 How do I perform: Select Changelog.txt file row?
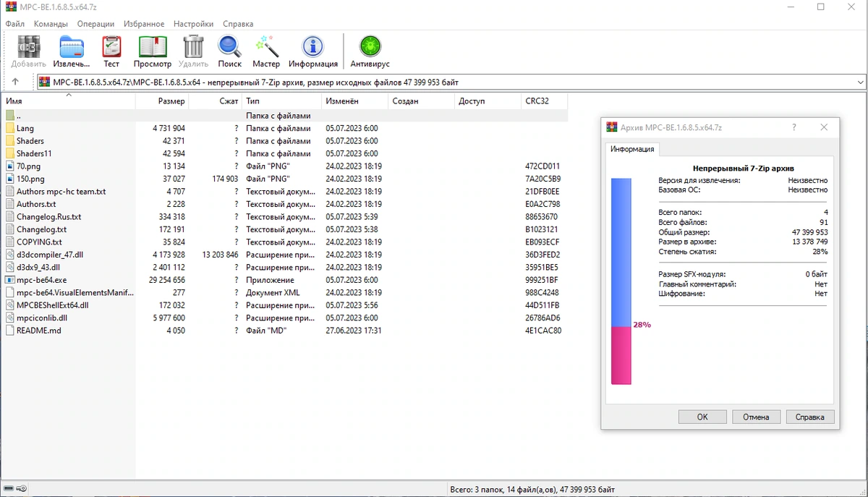click(x=284, y=229)
